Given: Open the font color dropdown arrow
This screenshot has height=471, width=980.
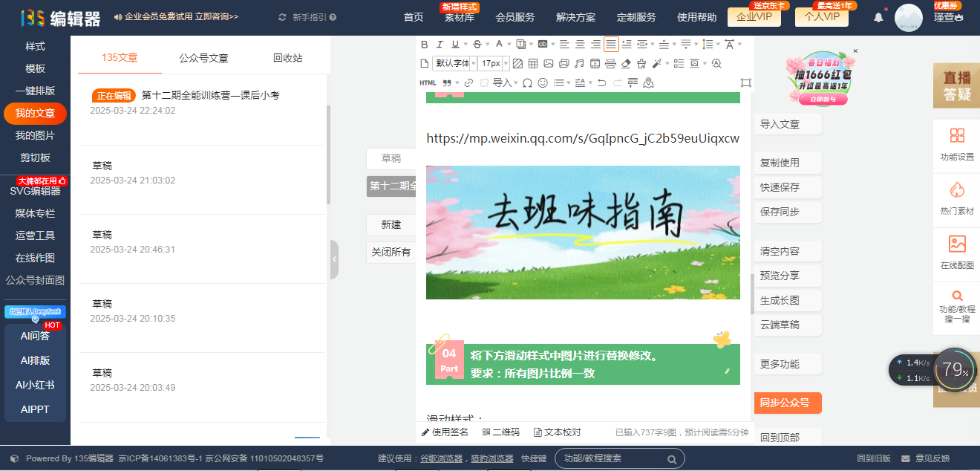Looking at the screenshot, I should pyautogui.click(x=508, y=45).
